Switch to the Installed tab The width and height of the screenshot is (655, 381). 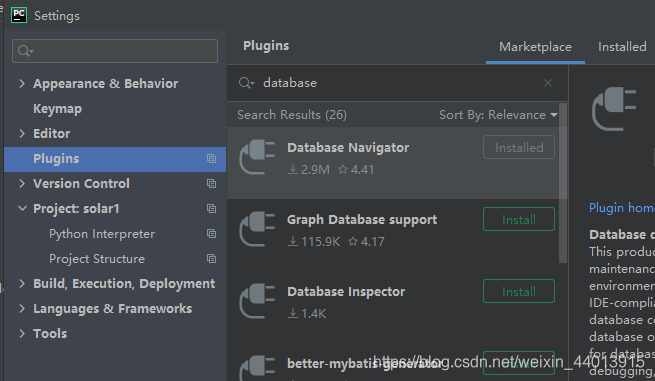point(622,47)
